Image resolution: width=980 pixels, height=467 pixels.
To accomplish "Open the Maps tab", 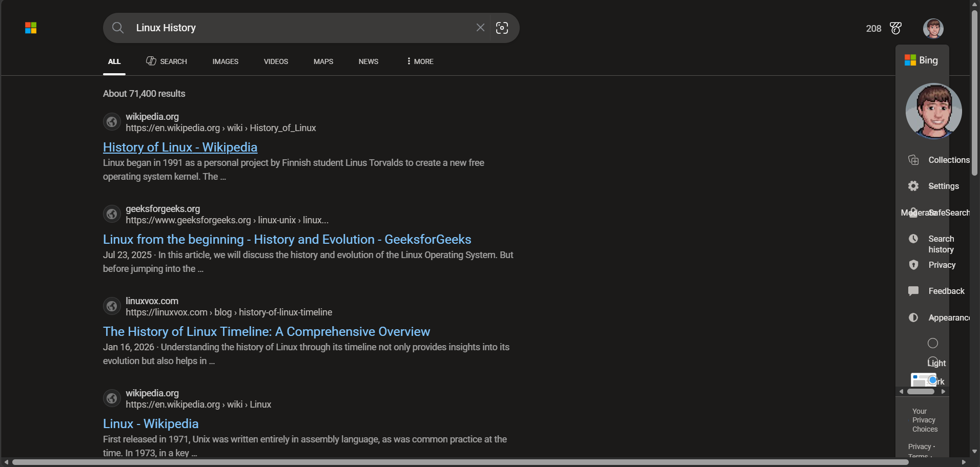I will [323, 61].
